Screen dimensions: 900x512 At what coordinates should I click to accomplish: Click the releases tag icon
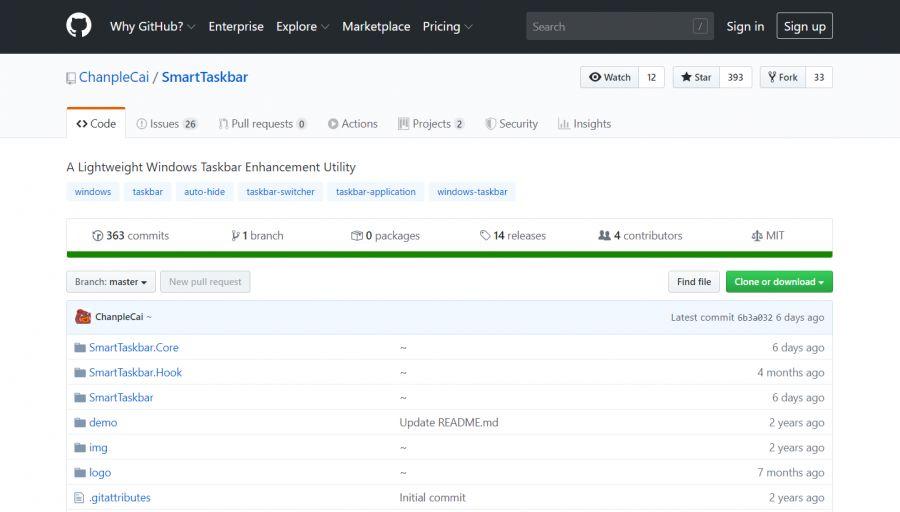pyautogui.click(x=485, y=236)
